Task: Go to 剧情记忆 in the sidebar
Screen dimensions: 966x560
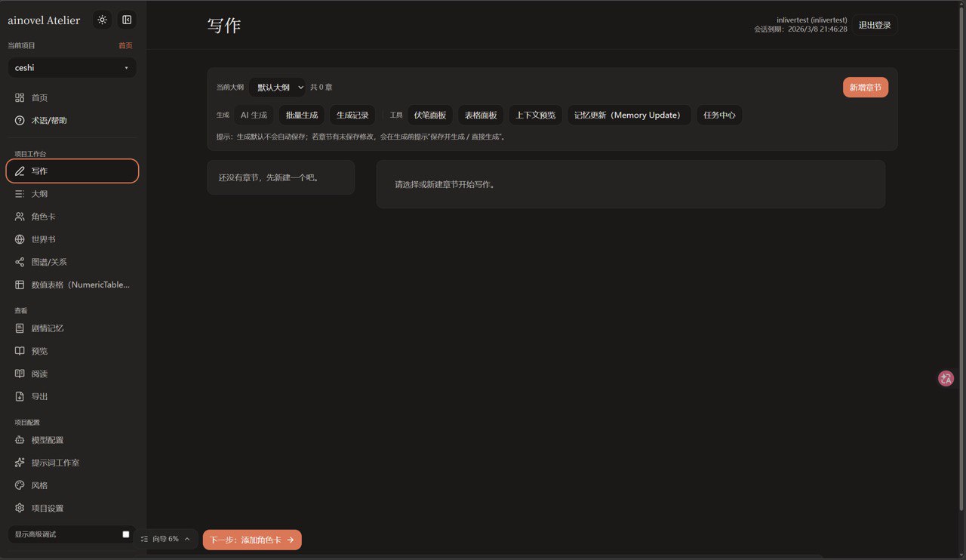Action: 47,328
